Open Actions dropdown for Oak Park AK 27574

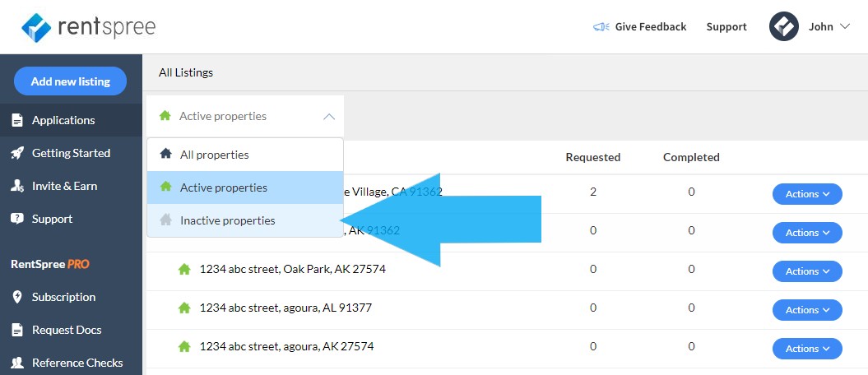point(807,271)
